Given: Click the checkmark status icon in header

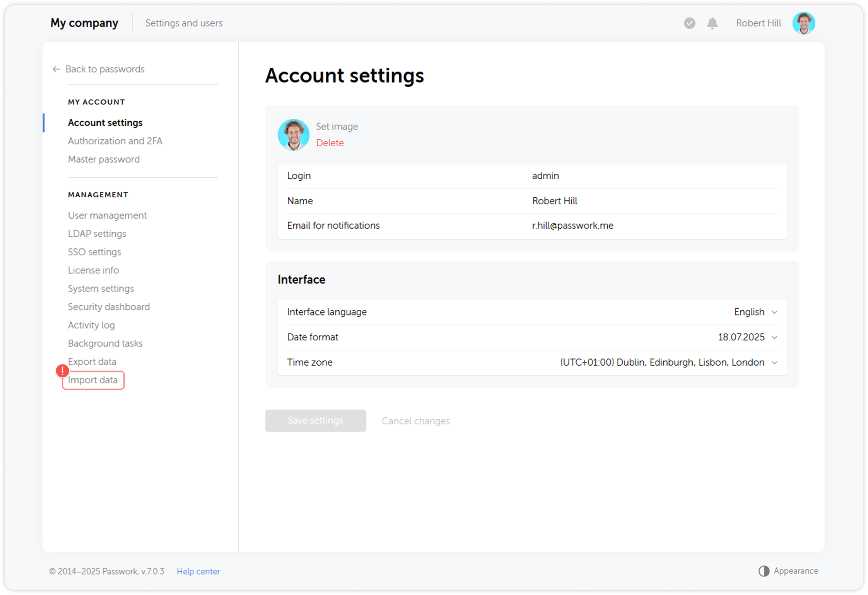Looking at the screenshot, I should [x=689, y=23].
